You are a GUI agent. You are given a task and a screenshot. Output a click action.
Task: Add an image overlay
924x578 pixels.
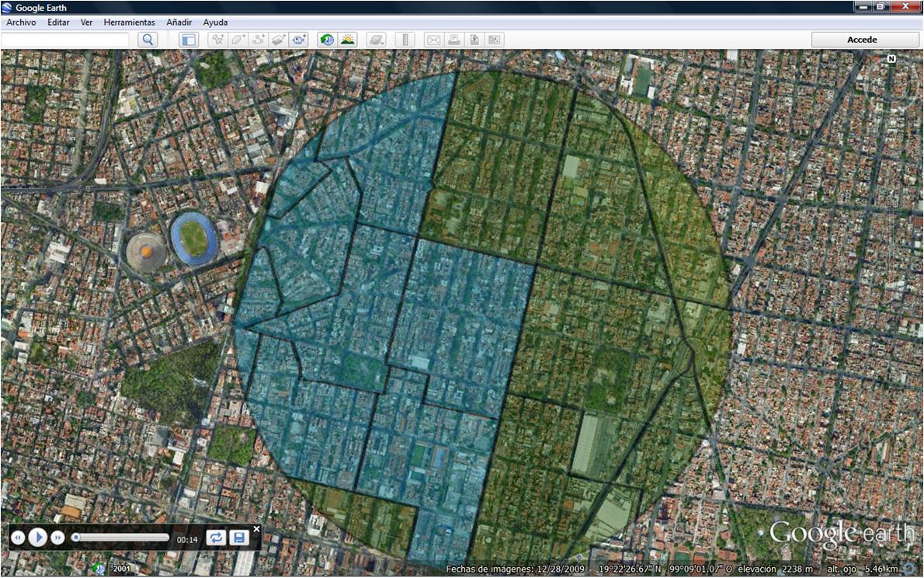(279, 40)
